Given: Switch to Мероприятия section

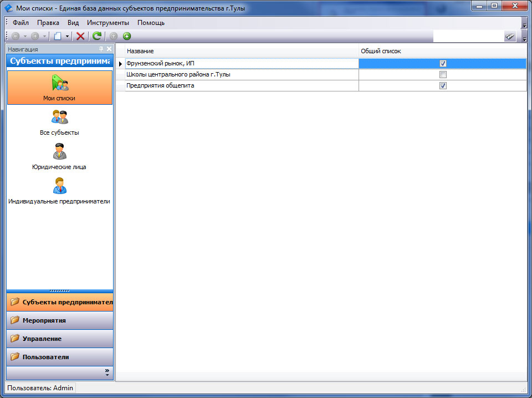Looking at the screenshot, I should click(60, 320).
